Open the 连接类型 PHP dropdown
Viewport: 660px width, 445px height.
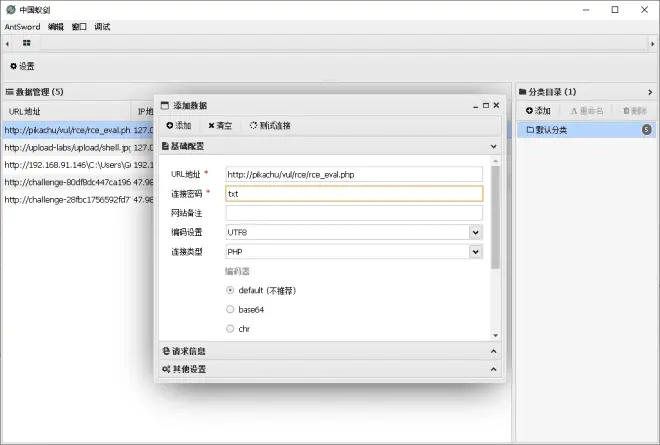pyautogui.click(x=354, y=251)
